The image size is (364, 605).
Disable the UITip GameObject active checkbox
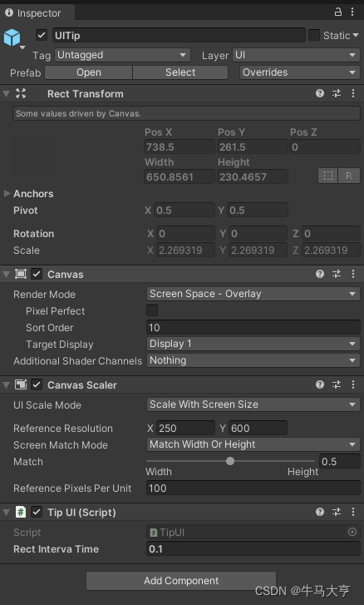42,36
